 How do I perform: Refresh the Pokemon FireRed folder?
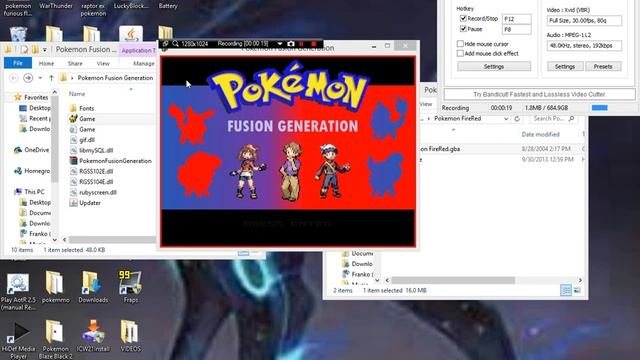(x=517, y=119)
